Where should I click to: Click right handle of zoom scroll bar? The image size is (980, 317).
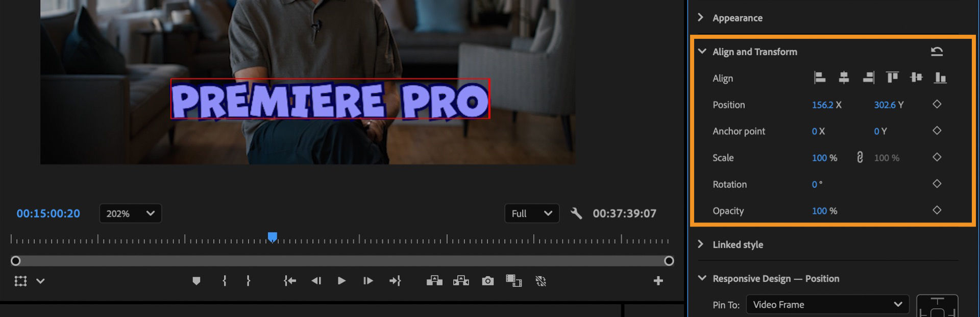pyautogui.click(x=669, y=261)
